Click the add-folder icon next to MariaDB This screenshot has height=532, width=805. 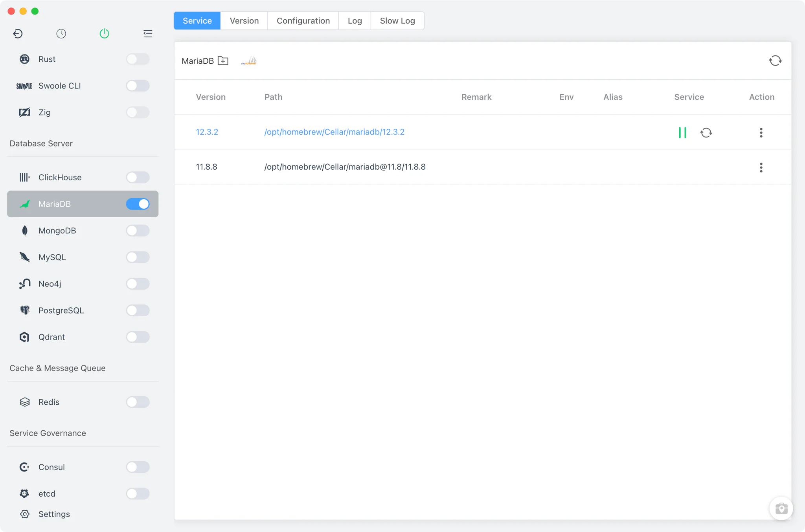(223, 61)
